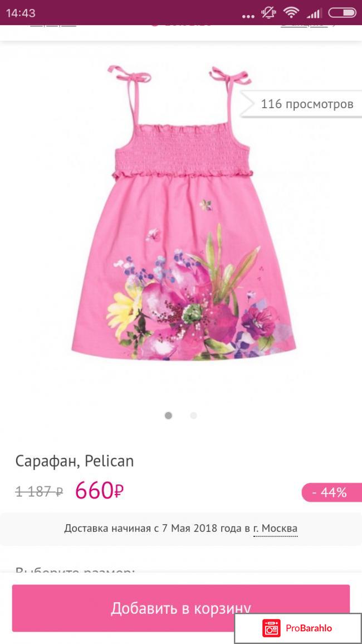Tap the crossed-out 1 187 ₽ old price

39,491
